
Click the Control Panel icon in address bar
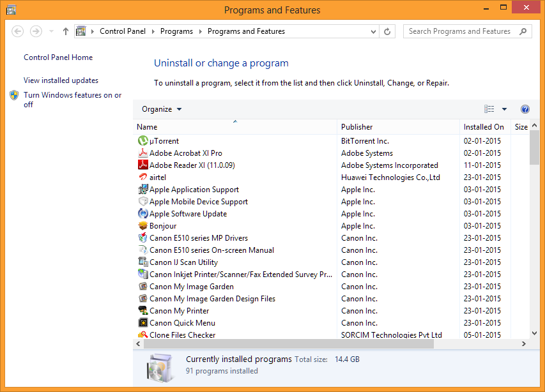[81, 31]
